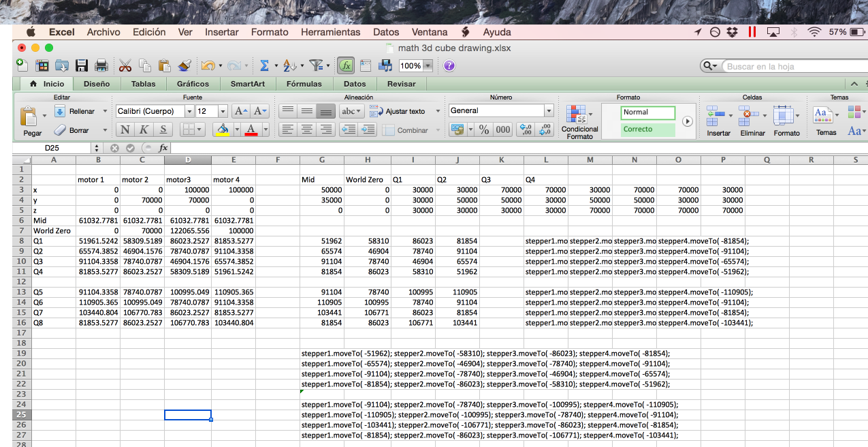Click the format painter brush icon
The width and height of the screenshot is (868, 447).
[x=184, y=65]
